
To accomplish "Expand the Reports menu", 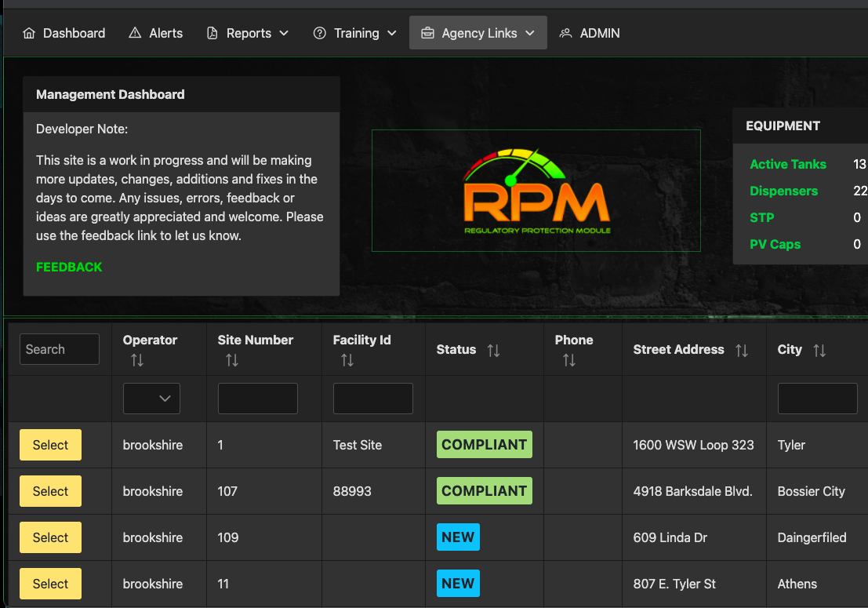I will click(x=248, y=33).
